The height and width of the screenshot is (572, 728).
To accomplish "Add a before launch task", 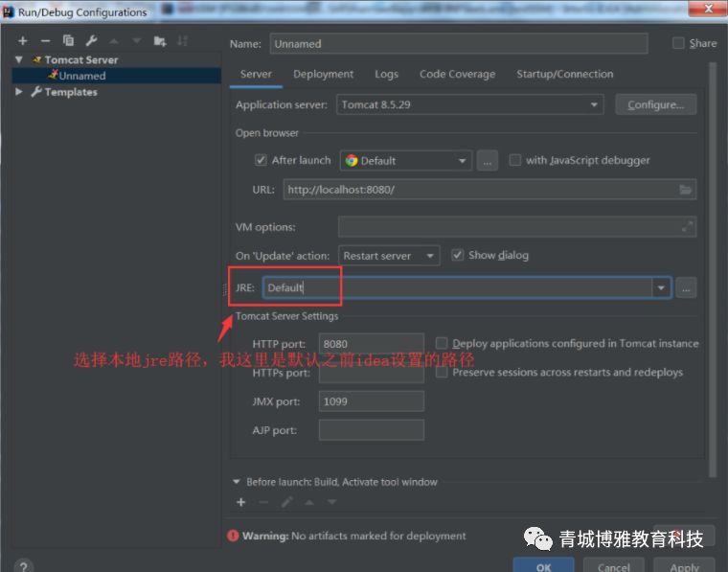I will point(241,502).
